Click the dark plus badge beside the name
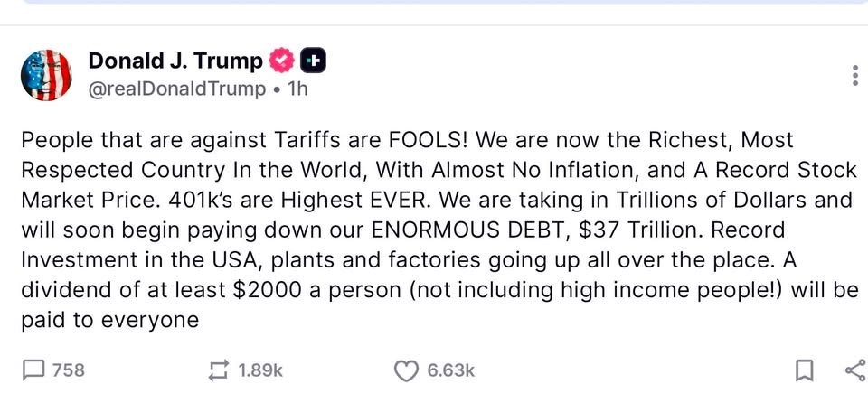868x403 pixels. [x=313, y=61]
